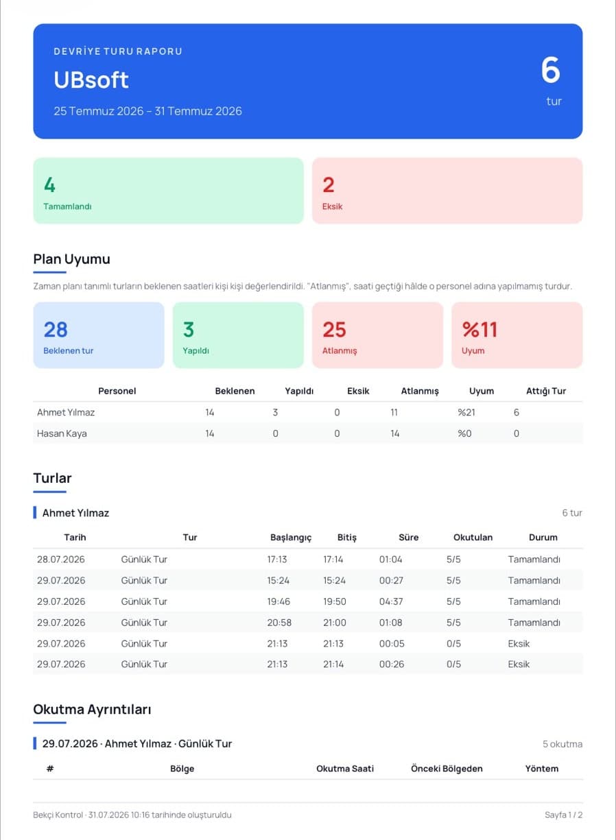The image size is (616, 840).
Task: Click the %21 compliance value
Action: point(466,413)
